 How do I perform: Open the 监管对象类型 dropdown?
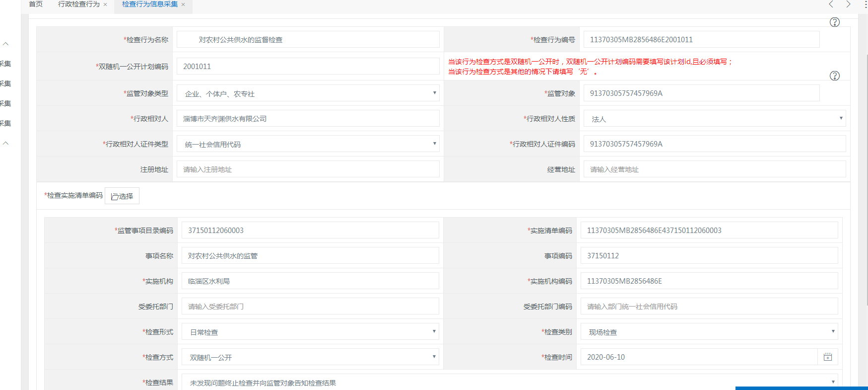tap(308, 93)
